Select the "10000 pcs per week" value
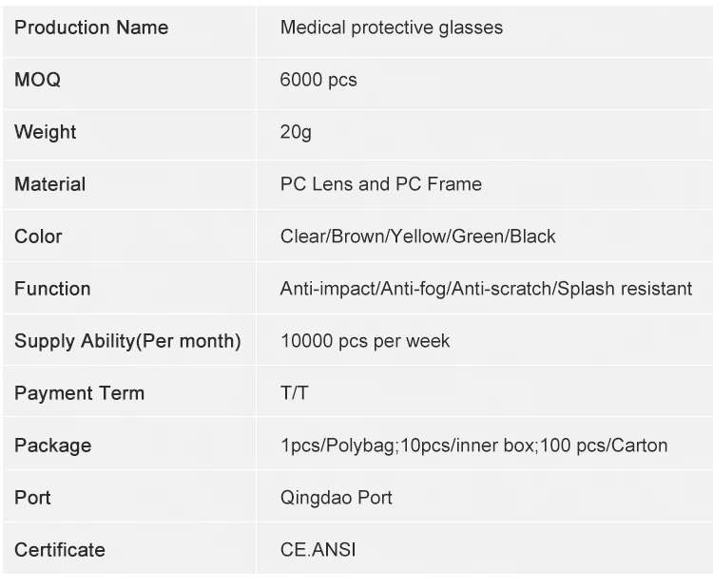Screen dimensions: 713x588 (365, 341)
